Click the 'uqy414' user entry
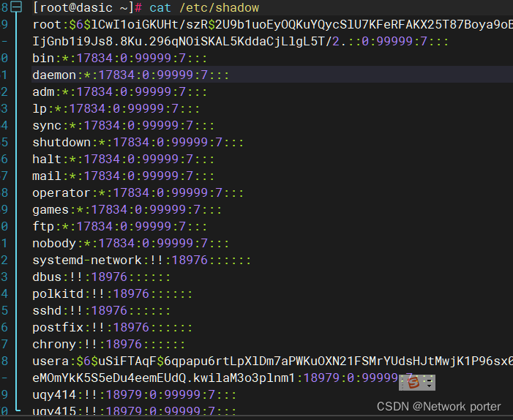The image size is (513, 420). [x=134, y=395]
